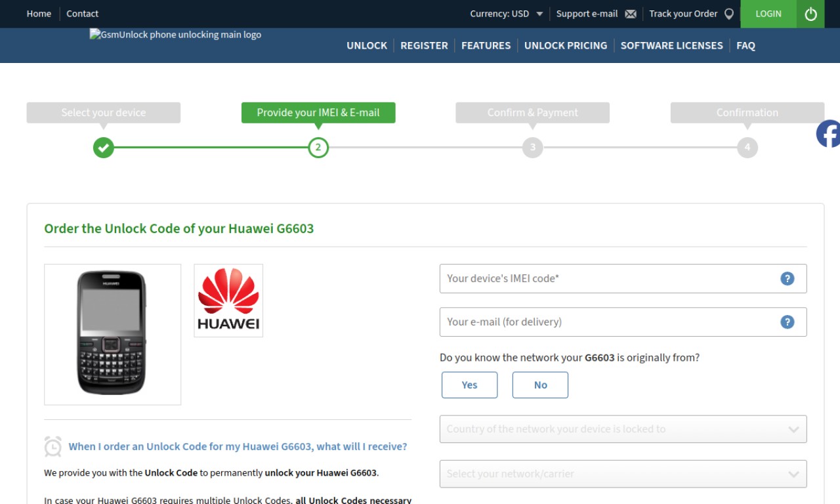Screen dimensions: 840x504
Task: Click the power icon beside LOGIN
Action: point(810,14)
